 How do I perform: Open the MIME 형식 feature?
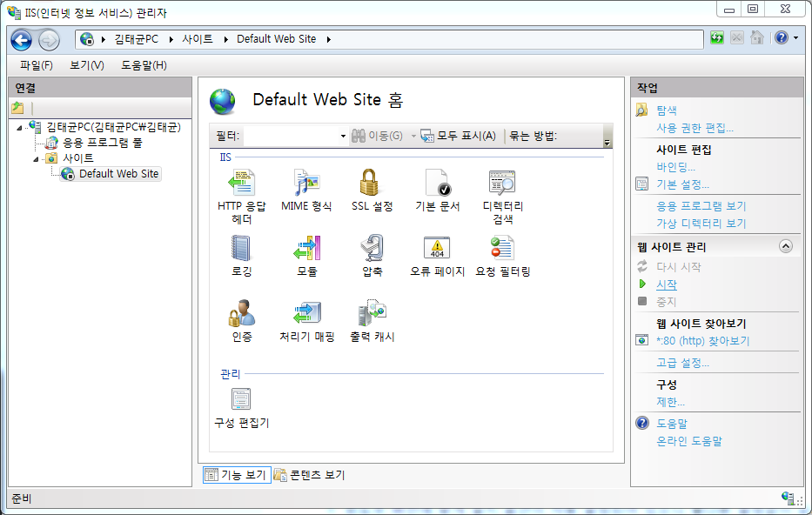click(x=306, y=190)
